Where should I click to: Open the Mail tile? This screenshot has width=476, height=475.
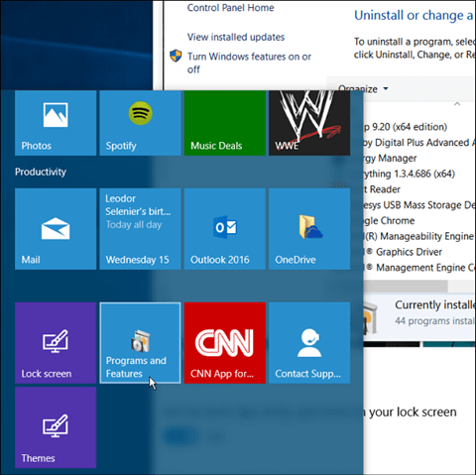[x=56, y=229]
